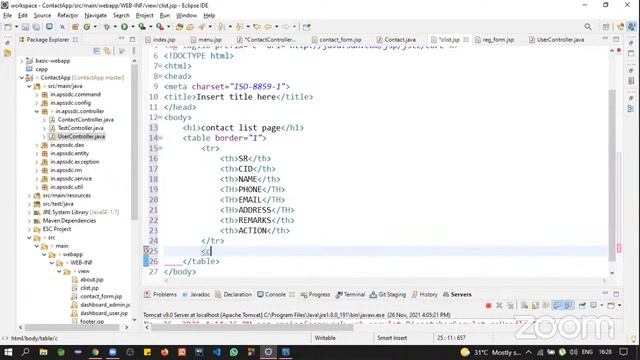Click the Remove Launch gray X in the Console
Image resolution: width=640 pixels, height=360 pixels.
[x=499, y=305]
